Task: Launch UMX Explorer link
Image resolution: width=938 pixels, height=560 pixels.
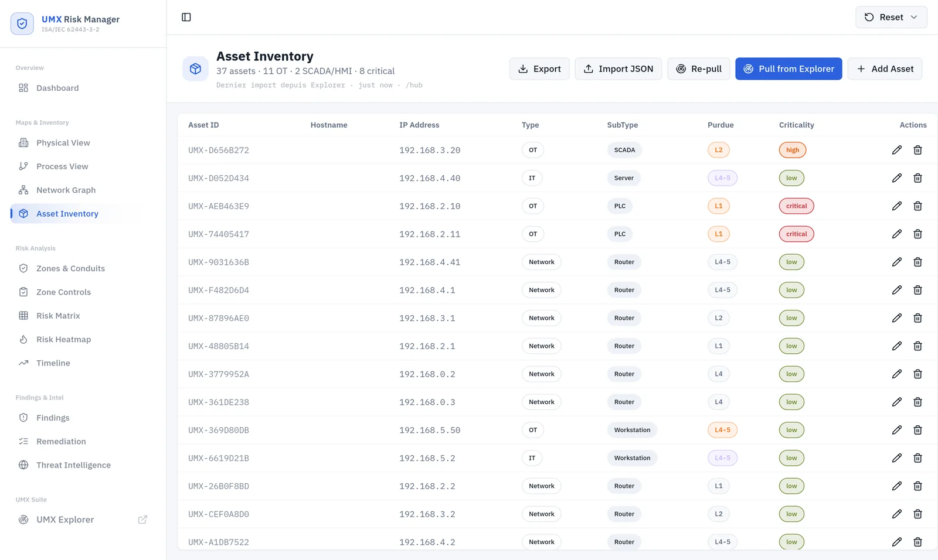Action: (x=65, y=520)
